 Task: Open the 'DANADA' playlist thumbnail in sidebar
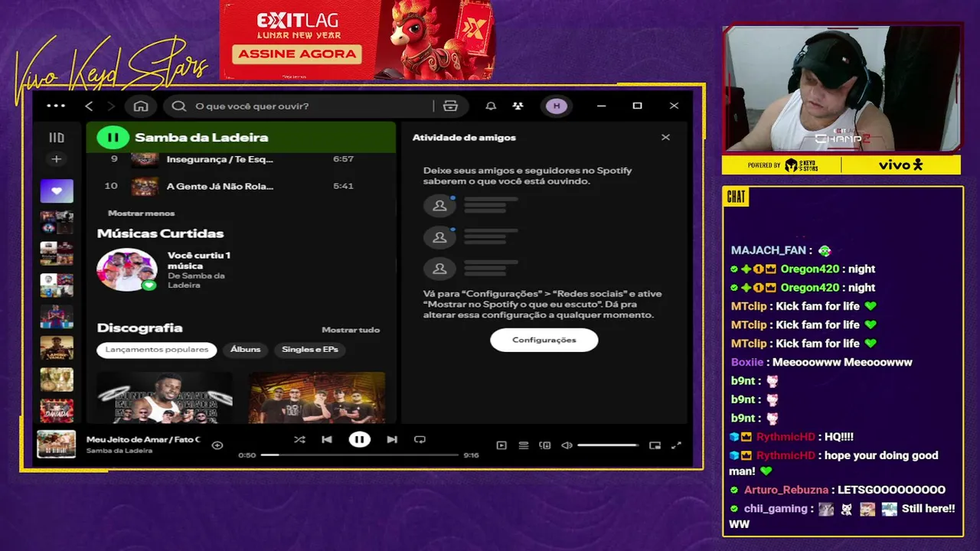57,411
